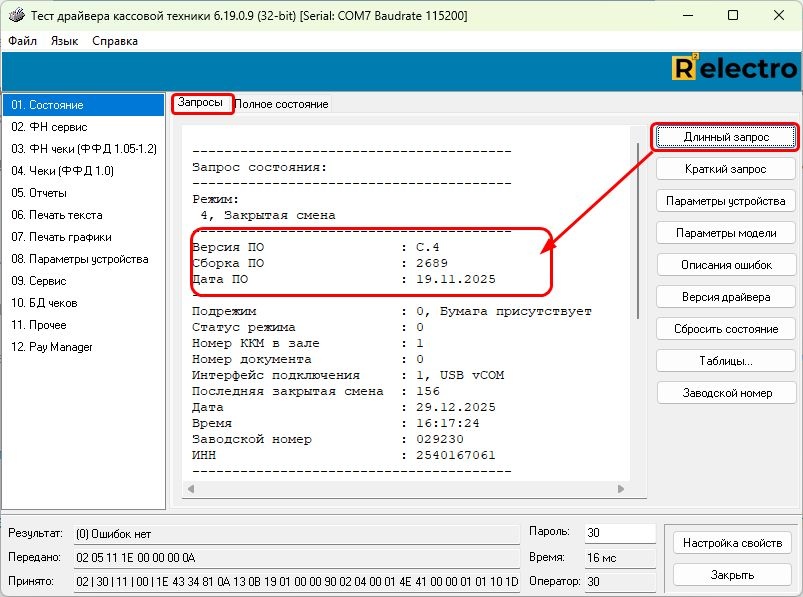Open the Файл menu
The height and width of the screenshot is (597, 803).
(x=22, y=41)
